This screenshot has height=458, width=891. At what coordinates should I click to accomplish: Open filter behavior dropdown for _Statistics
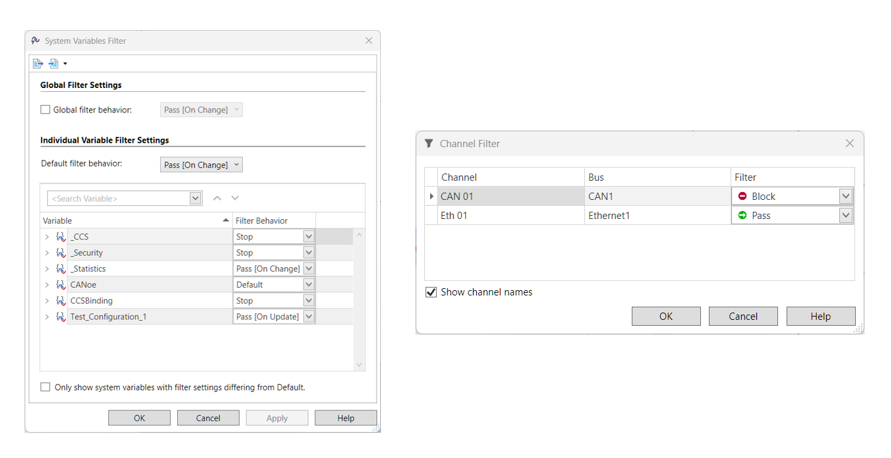[309, 268]
